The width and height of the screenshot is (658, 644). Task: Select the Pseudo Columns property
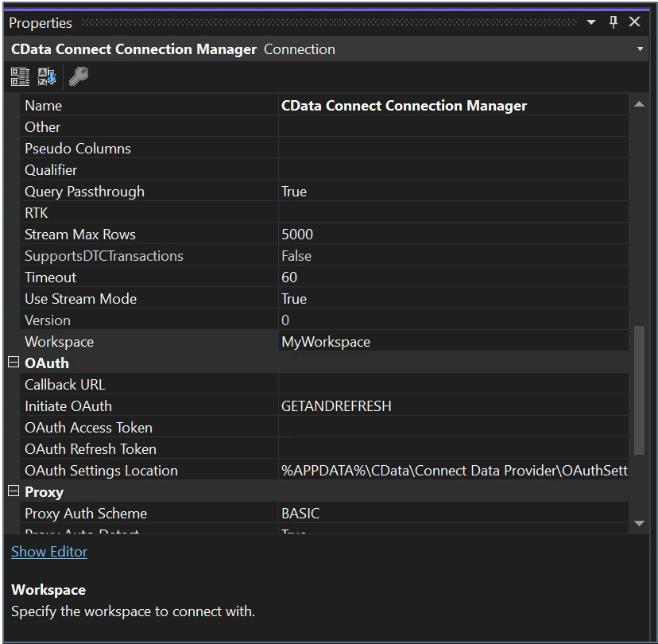tap(149, 148)
